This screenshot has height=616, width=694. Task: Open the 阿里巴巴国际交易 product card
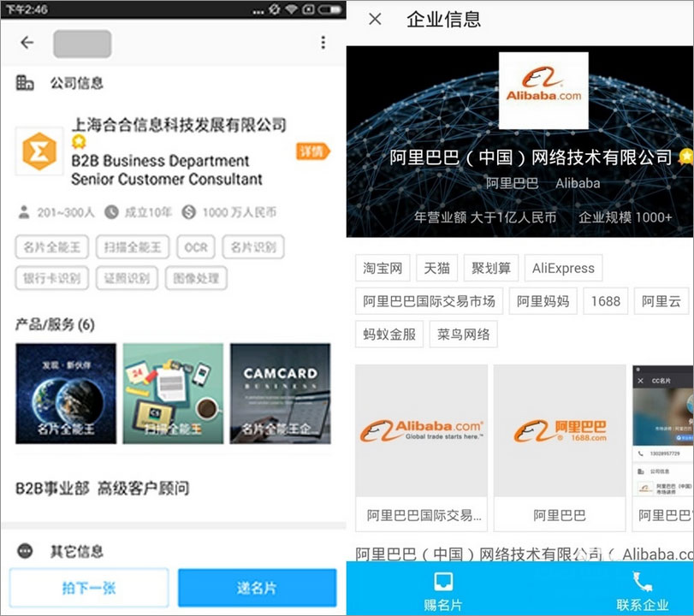pos(421,447)
